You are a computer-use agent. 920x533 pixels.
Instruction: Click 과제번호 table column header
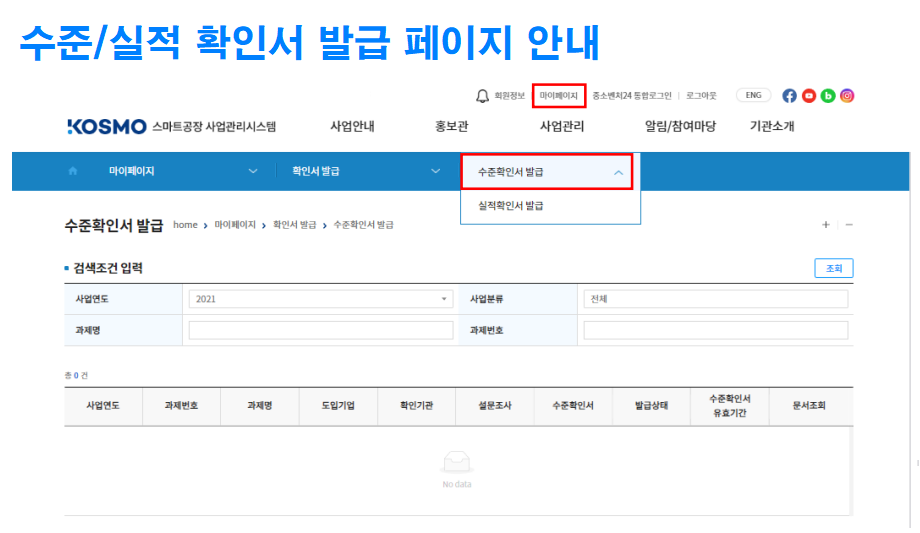tap(181, 406)
